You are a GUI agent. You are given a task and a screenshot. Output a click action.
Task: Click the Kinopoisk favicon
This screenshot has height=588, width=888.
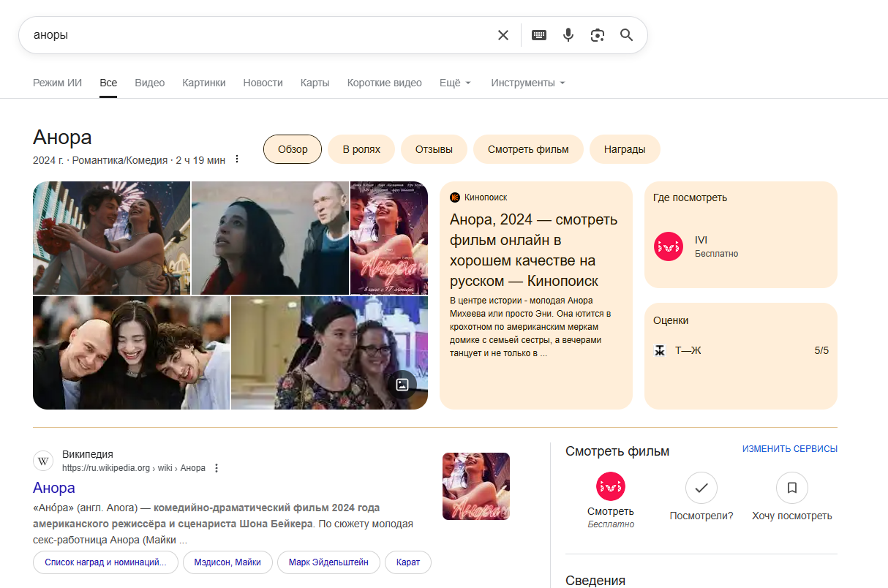click(x=454, y=197)
